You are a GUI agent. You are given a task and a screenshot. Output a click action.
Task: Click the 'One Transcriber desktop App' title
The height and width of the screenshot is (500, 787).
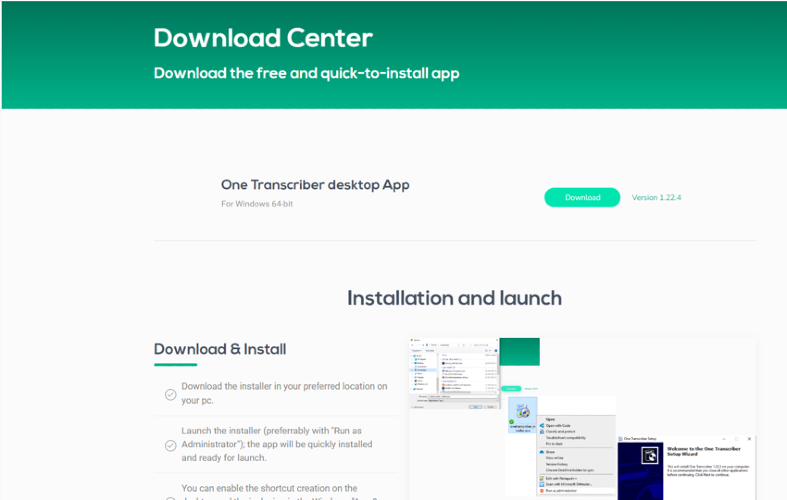315,185
